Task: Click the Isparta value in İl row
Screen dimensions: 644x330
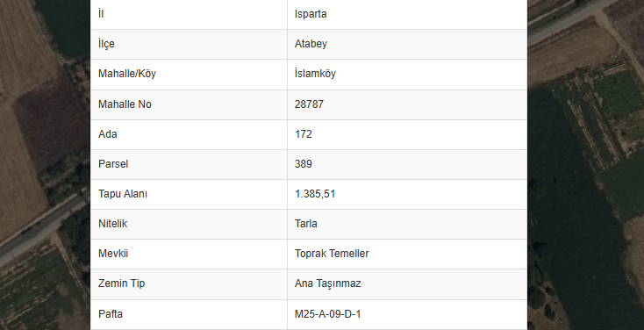Action: [x=311, y=14]
